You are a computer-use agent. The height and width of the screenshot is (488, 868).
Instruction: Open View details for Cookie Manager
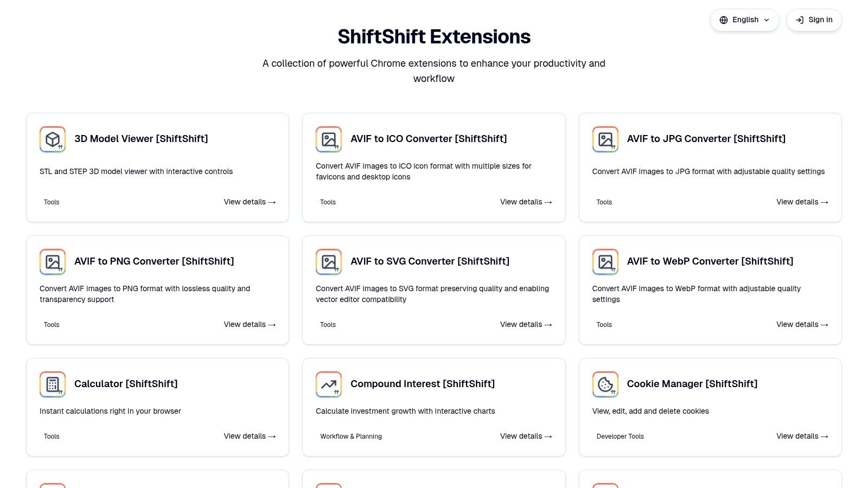coord(802,436)
